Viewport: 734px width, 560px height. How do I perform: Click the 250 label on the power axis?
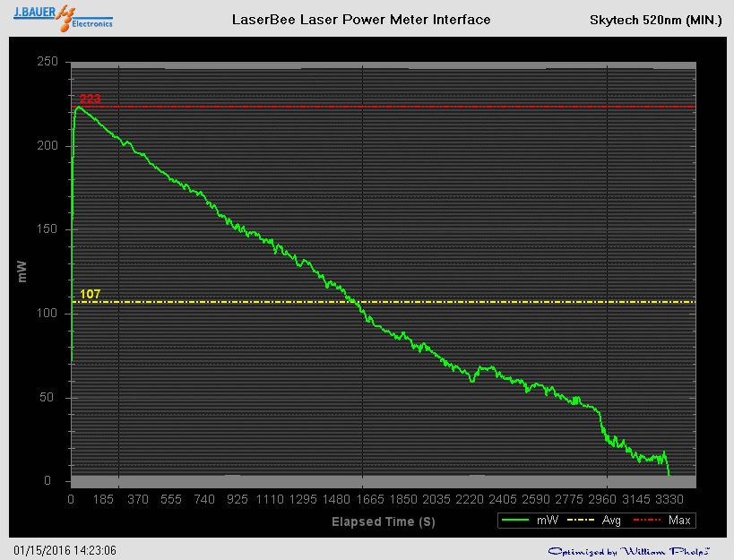click(x=47, y=62)
